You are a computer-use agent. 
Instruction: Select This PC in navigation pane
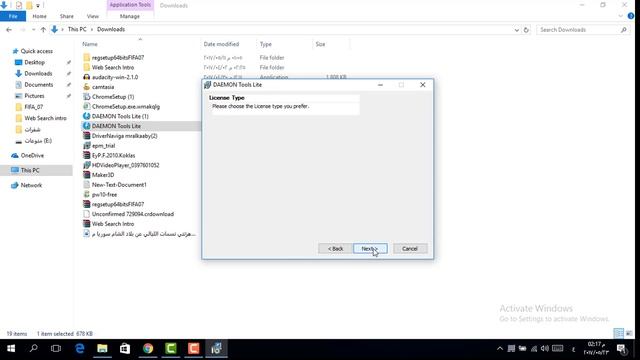(30, 170)
